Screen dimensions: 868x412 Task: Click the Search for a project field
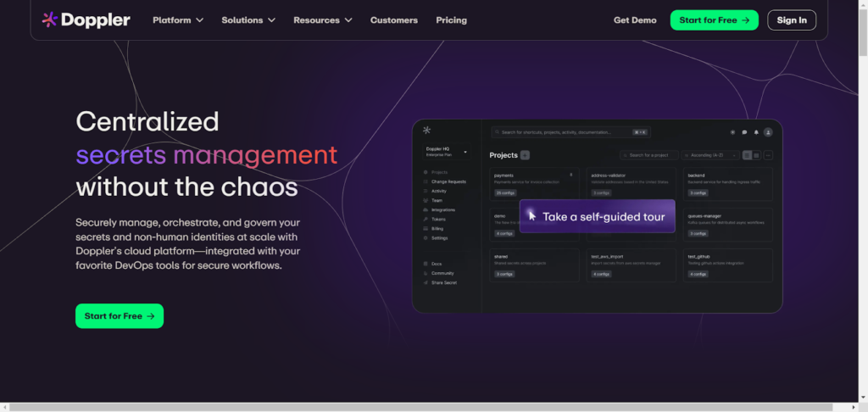pyautogui.click(x=648, y=156)
